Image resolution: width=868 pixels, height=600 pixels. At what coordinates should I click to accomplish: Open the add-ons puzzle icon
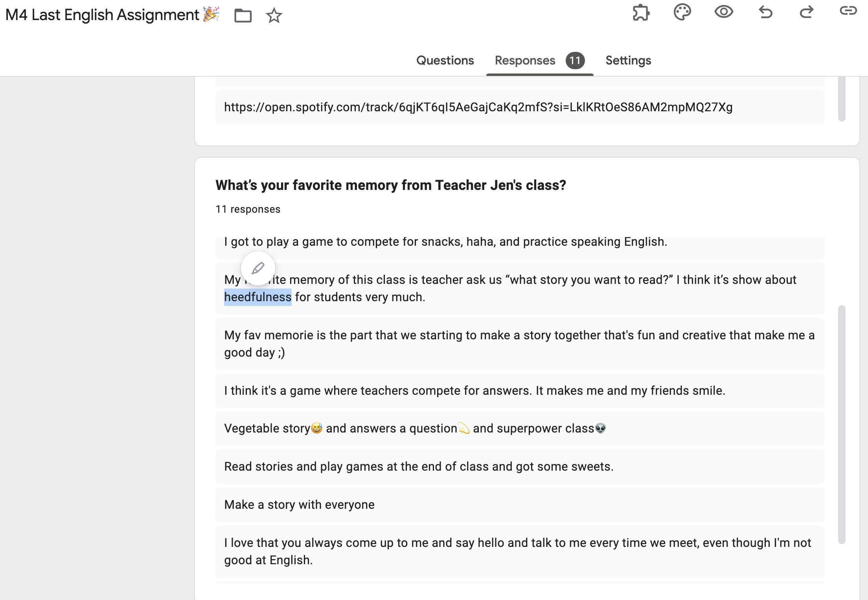[x=641, y=13]
